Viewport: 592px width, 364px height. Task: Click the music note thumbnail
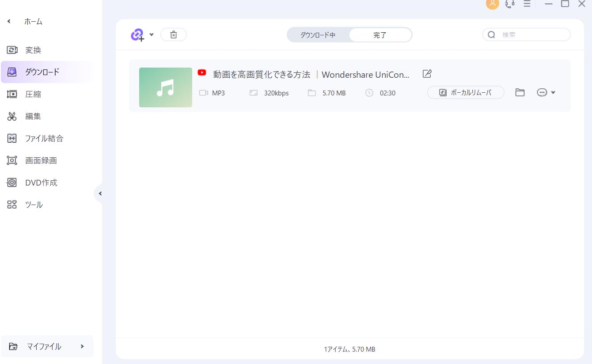point(166,87)
